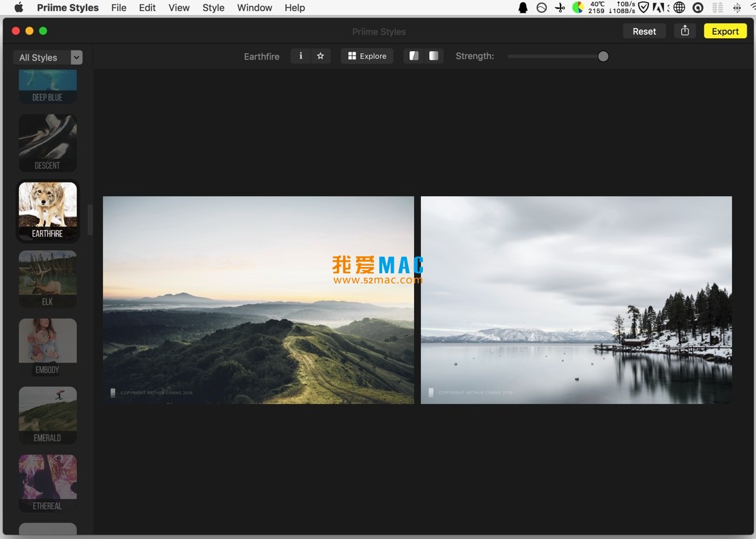Viewport: 756px width, 539px height.
Task: Click the QQ penguin menu bar icon
Action: point(522,7)
